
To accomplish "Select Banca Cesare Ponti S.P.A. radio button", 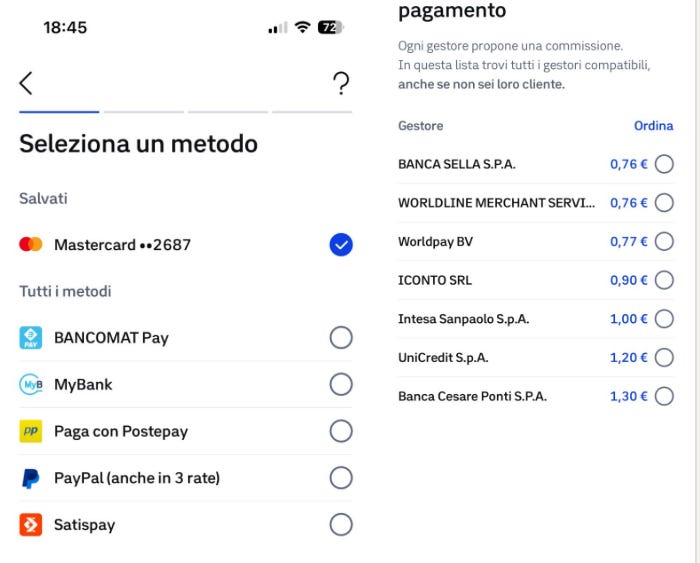I will point(664,396).
